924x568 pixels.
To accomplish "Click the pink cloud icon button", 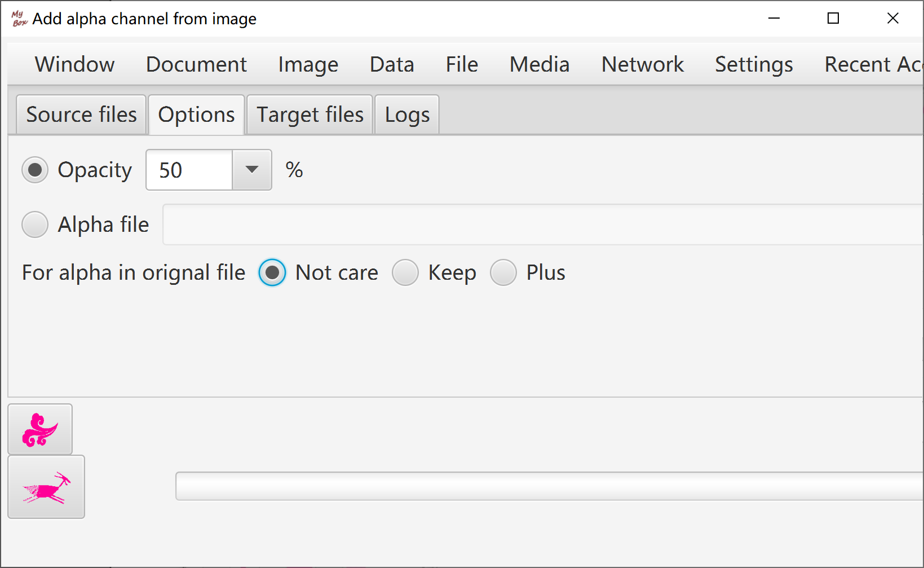I will [x=40, y=429].
